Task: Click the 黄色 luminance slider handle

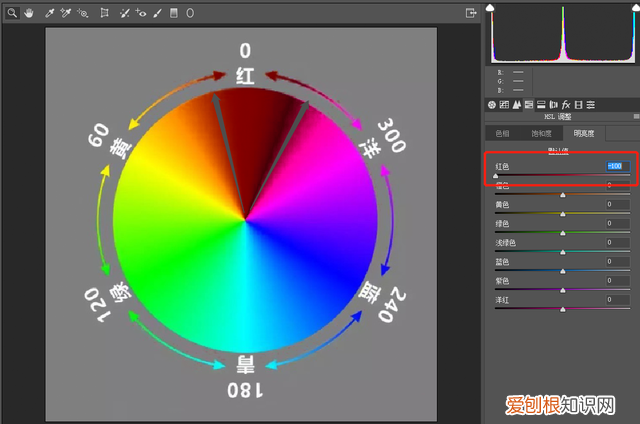Action: (563, 215)
